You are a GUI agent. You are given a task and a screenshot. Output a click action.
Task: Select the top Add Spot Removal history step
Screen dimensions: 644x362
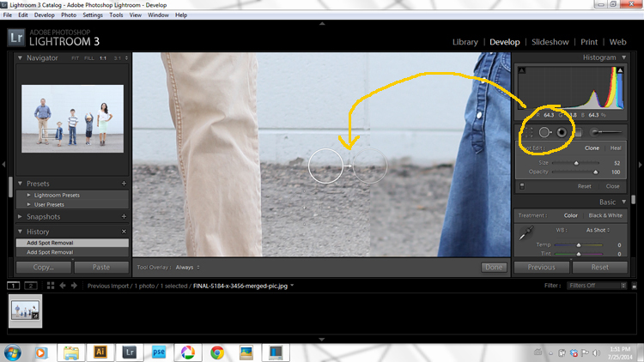[72, 243]
